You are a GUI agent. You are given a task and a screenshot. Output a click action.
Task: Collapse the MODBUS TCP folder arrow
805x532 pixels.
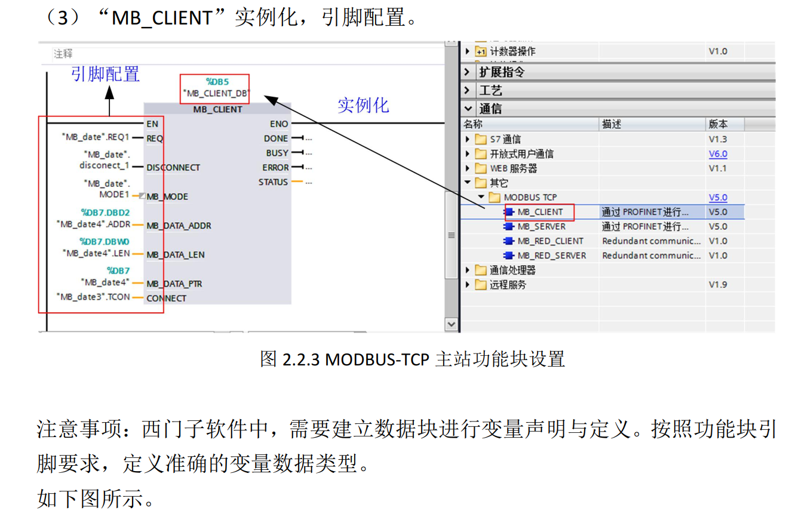coord(481,197)
